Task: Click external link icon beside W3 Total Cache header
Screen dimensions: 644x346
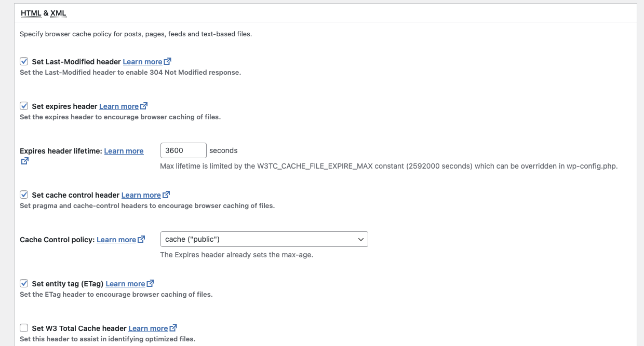Action: click(173, 328)
